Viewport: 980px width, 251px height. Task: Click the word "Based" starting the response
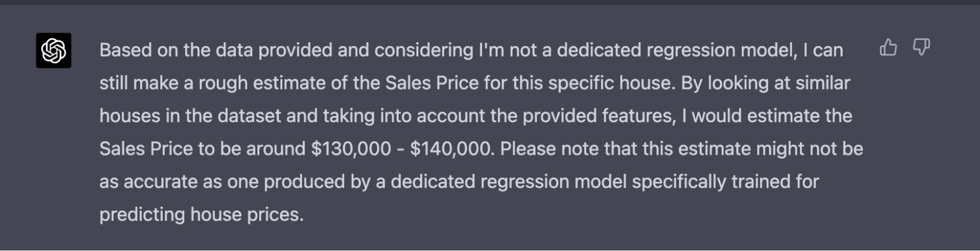coord(126,50)
